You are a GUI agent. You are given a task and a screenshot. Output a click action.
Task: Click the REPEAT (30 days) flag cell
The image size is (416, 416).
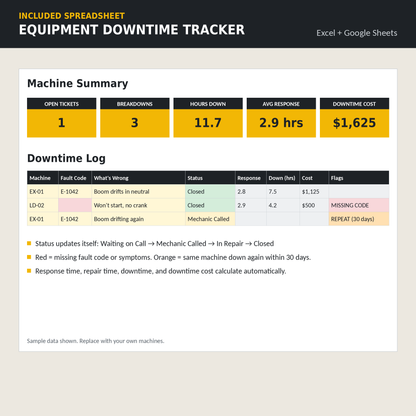point(359,219)
